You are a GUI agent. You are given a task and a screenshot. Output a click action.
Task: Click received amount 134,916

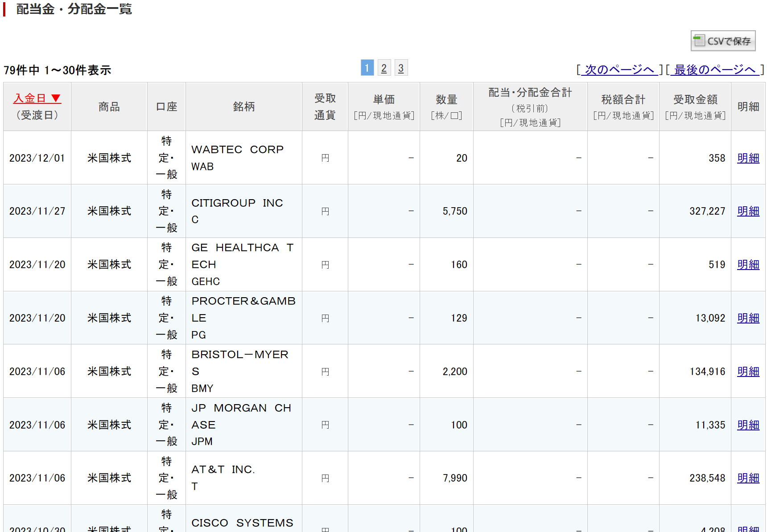[x=707, y=372]
